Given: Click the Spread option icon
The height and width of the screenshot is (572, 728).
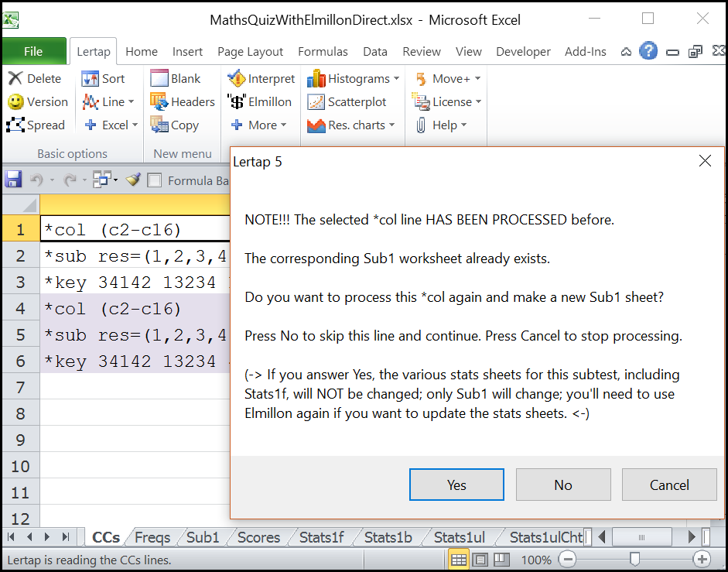Looking at the screenshot, I should [15, 125].
